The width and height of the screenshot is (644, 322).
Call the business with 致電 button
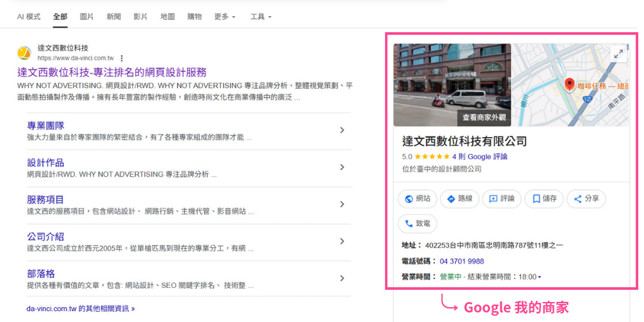(x=417, y=223)
